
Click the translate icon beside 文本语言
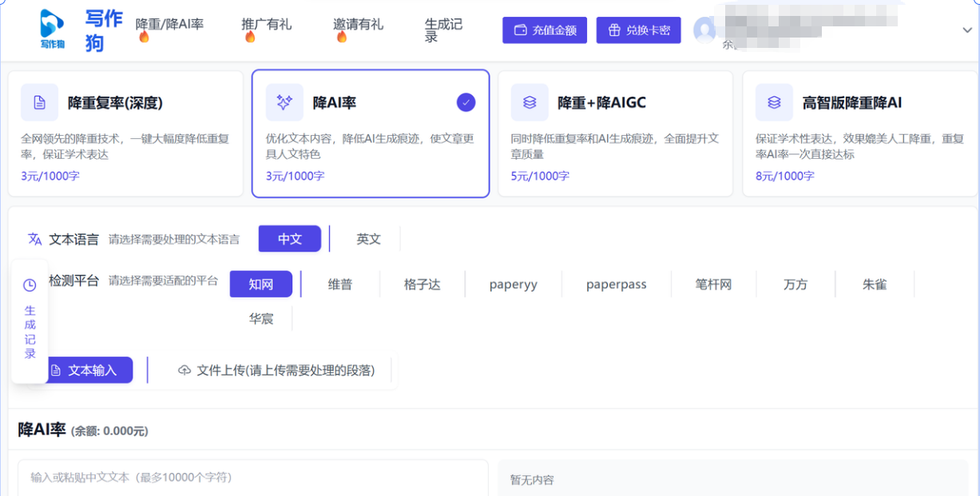pyautogui.click(x=34, y=239)
